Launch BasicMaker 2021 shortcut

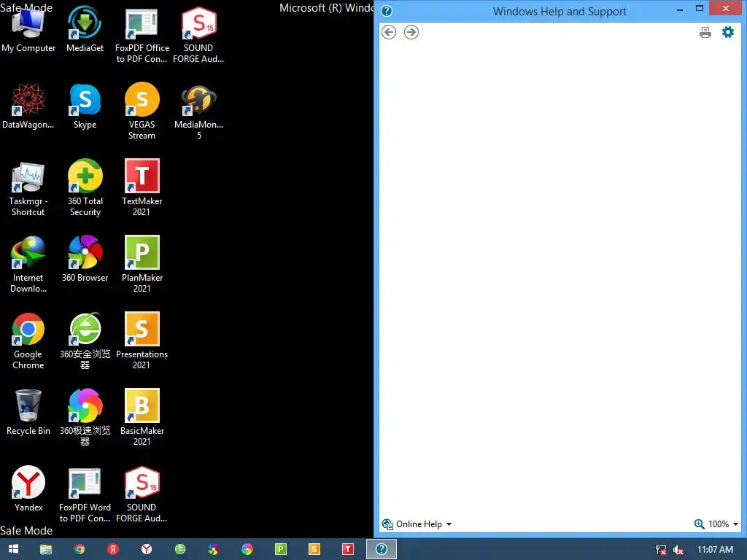tap(142, 418)
